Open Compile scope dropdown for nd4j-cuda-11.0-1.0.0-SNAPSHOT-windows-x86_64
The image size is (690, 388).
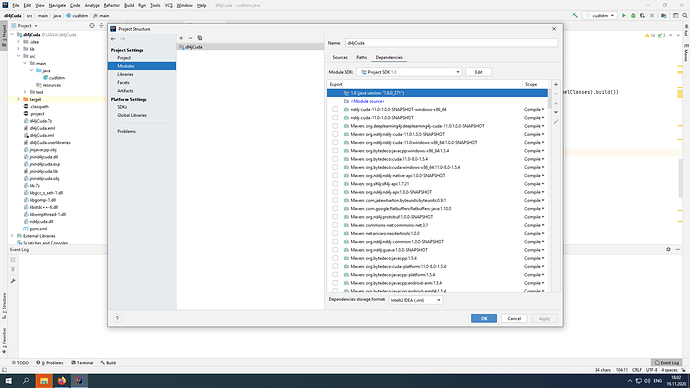(x=534, y=110)
